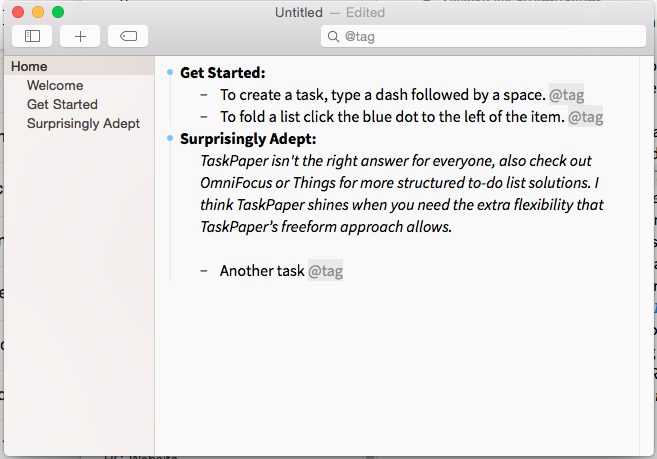
Task: Click the @tag after 'followed by a space.'
Action: click(x=566, y=95)
